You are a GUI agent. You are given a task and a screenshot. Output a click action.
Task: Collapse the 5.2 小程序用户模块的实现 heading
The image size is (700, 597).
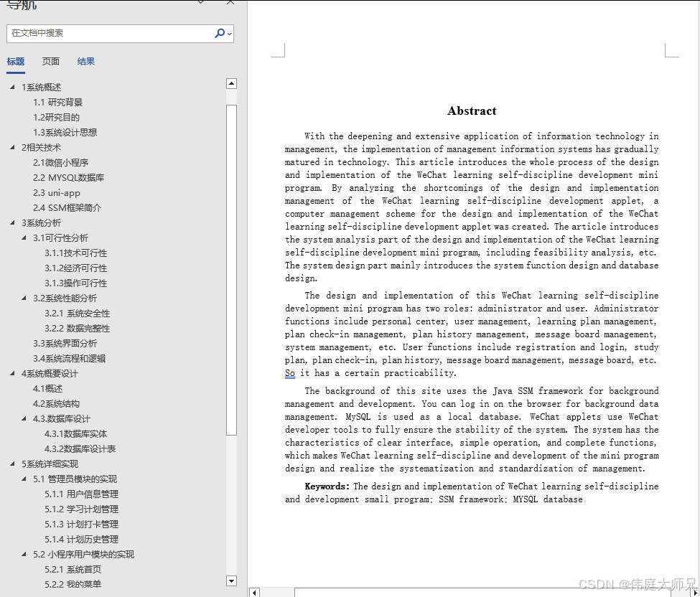pos(24,554)
